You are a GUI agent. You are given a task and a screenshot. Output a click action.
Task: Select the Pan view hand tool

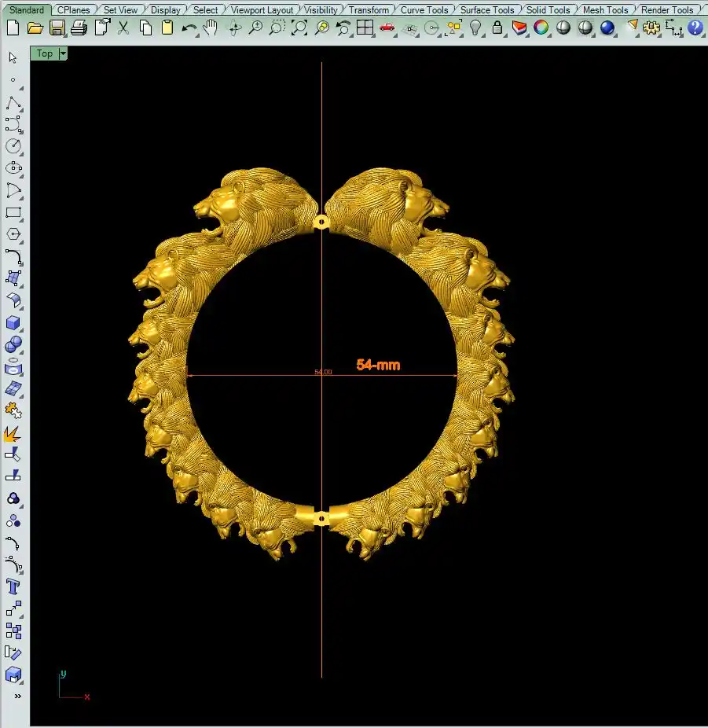[x=211, y=28]
